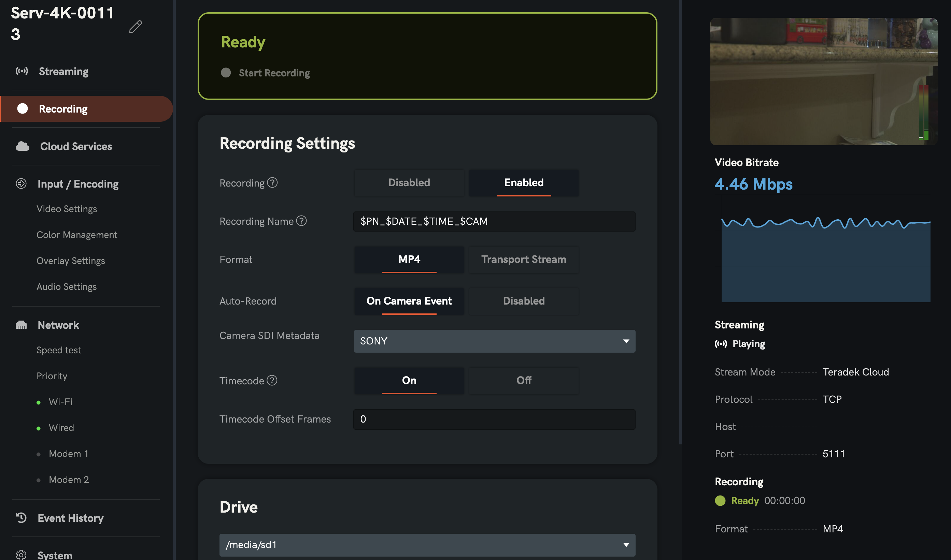Viewport: 951px width, 560px height.
Task: Open Modem 1 settings
Action: click(68, 454)
